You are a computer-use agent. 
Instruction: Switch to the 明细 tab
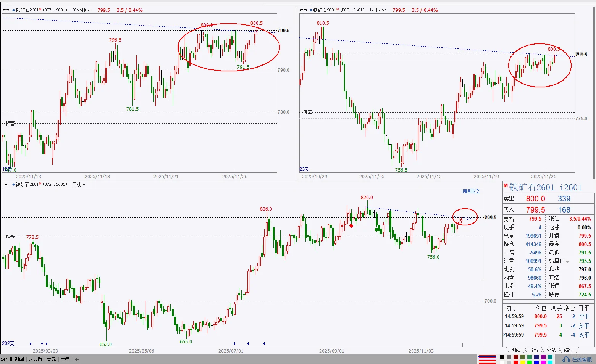(x=516, y=350)
